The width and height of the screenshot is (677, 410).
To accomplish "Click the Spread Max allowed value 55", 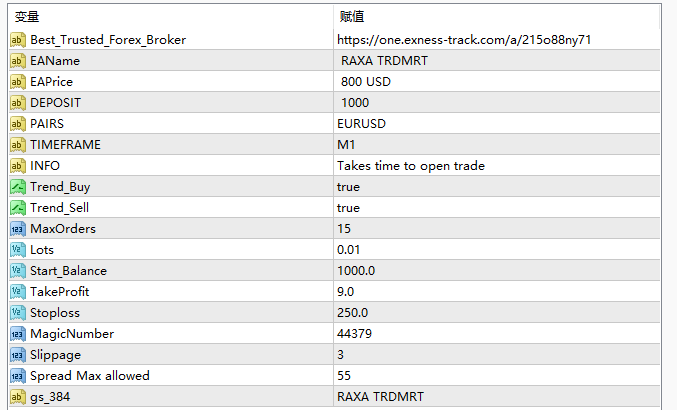I will point(344,376).
